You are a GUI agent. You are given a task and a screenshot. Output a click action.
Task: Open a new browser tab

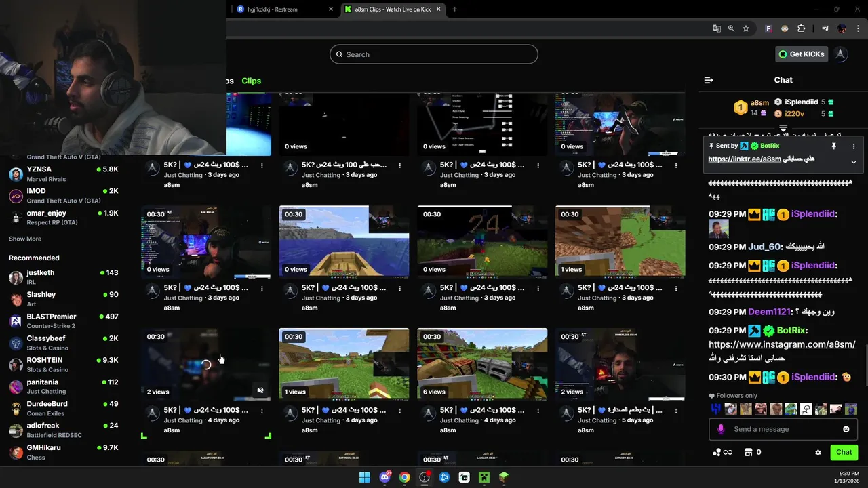pyautogui.click(x=454, y=9)
